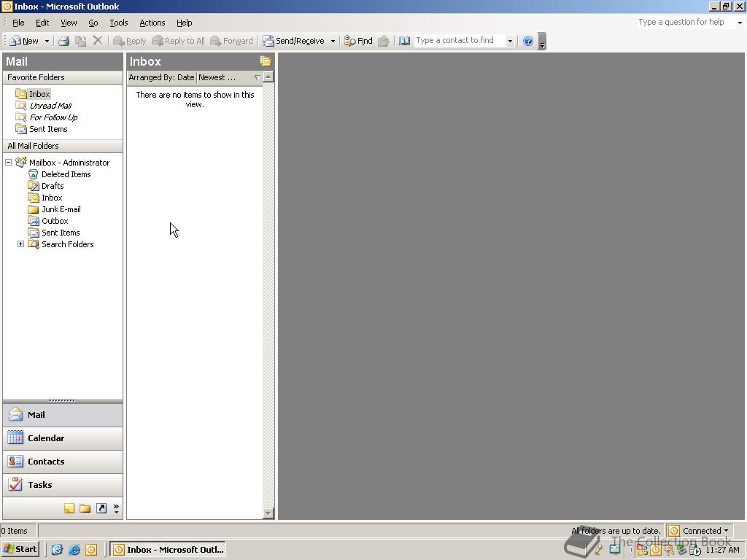Open the contact search dropdown arrow
Viewport: 747px width, 560px height.
tap(510, 41)
